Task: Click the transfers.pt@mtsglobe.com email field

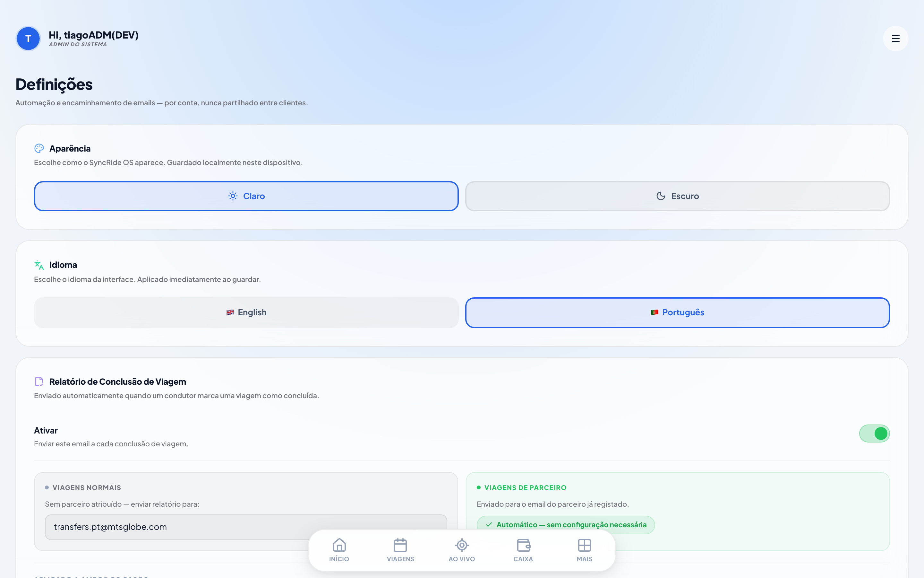Action: 246,527
